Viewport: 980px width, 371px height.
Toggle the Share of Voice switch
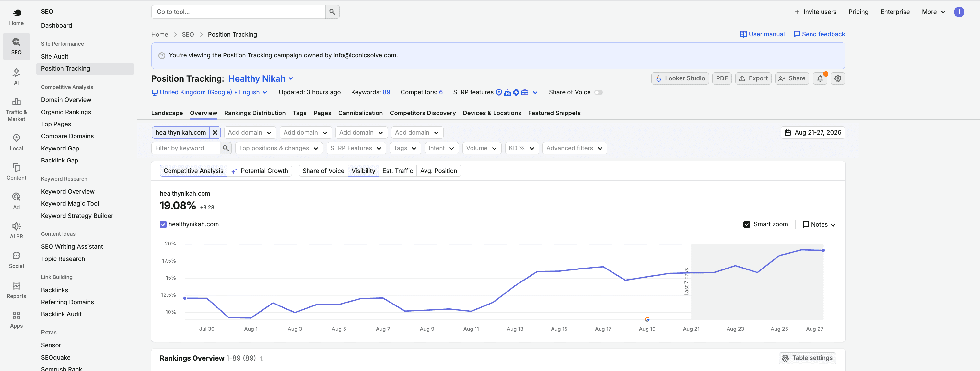[x=599, y=92]
